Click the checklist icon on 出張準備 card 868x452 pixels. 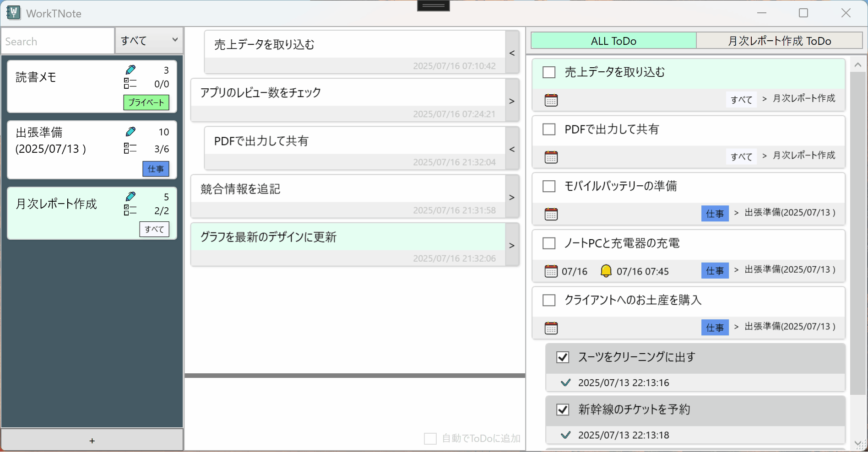point(130,148)
